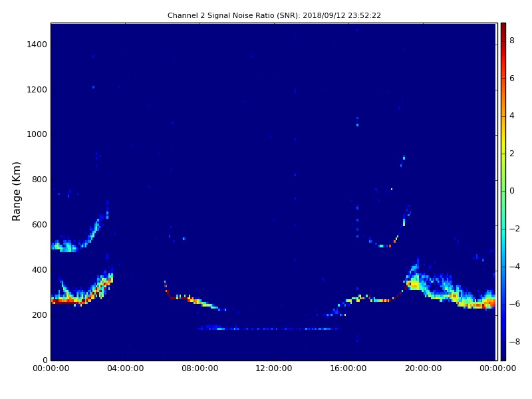Click the 'Range (Km)' axis label
This screenshot has height=399, width=532.
tap(16, 192)
